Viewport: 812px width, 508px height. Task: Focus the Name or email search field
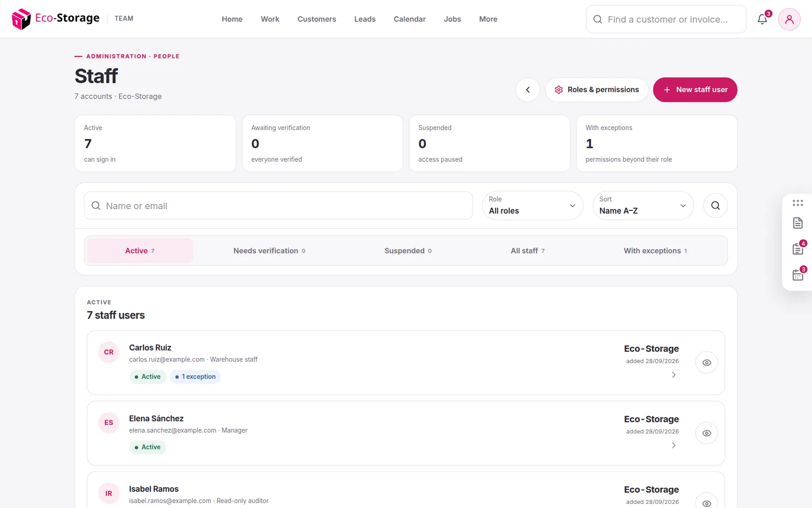point(279,206)
